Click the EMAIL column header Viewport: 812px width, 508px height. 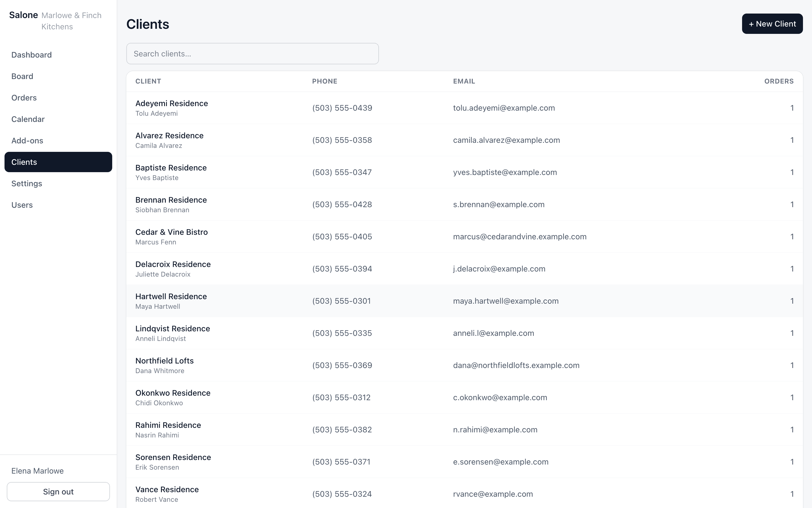click(x=464, y=81)
